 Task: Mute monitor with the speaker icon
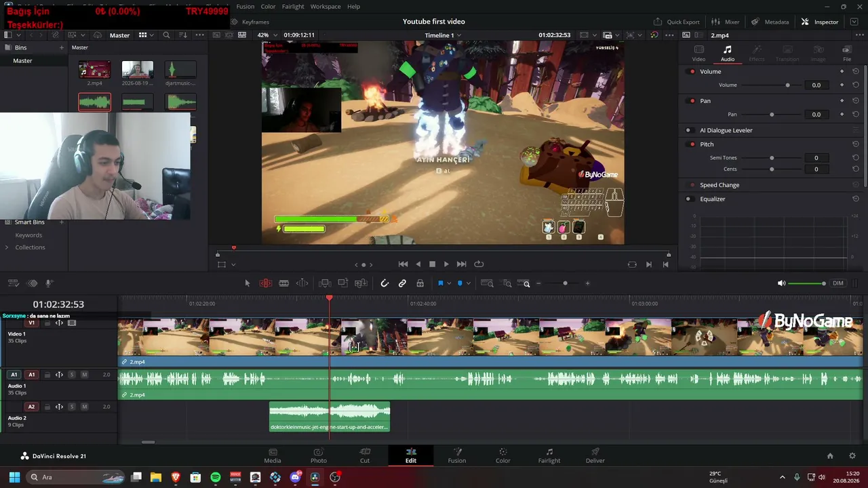tap(781, 283)
